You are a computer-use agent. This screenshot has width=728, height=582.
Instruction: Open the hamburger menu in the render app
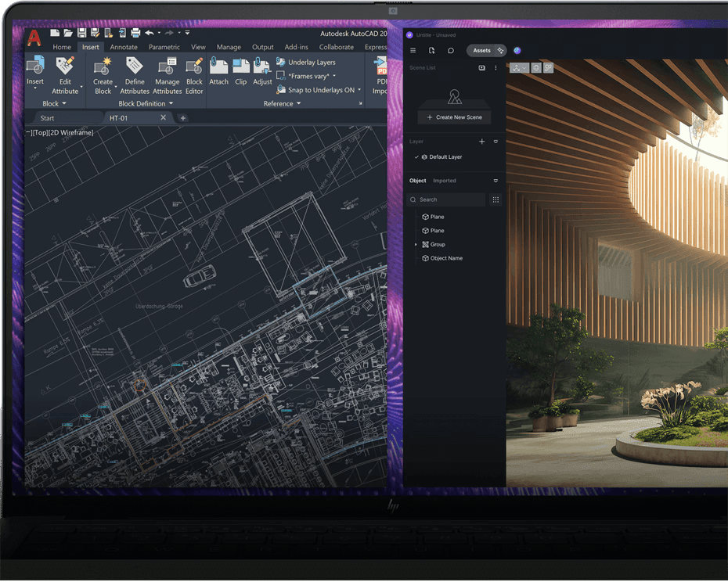[x=413, y=50]
